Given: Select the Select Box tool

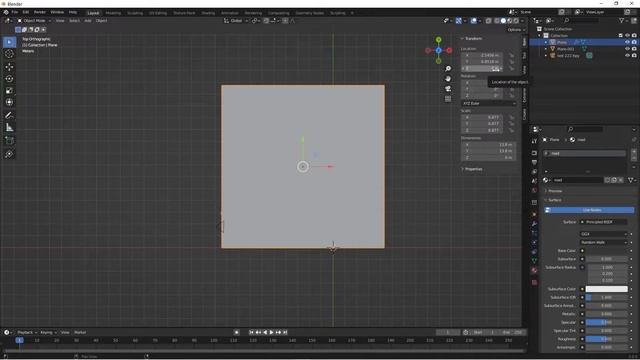Looking at the screenshot, I should (x=9, y=42).
